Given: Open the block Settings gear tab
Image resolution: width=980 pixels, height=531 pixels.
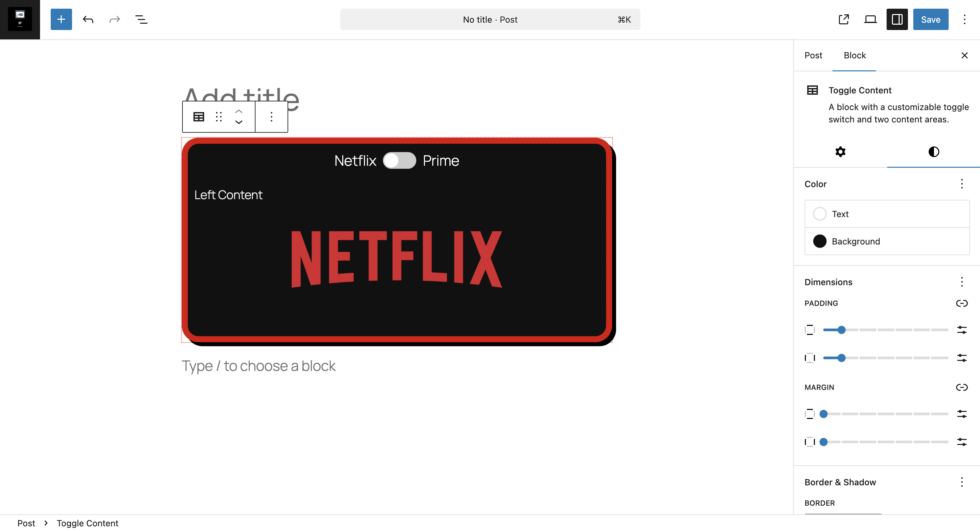Looking at the screenshot, I should pyautogui.click(x=840, y=152).
